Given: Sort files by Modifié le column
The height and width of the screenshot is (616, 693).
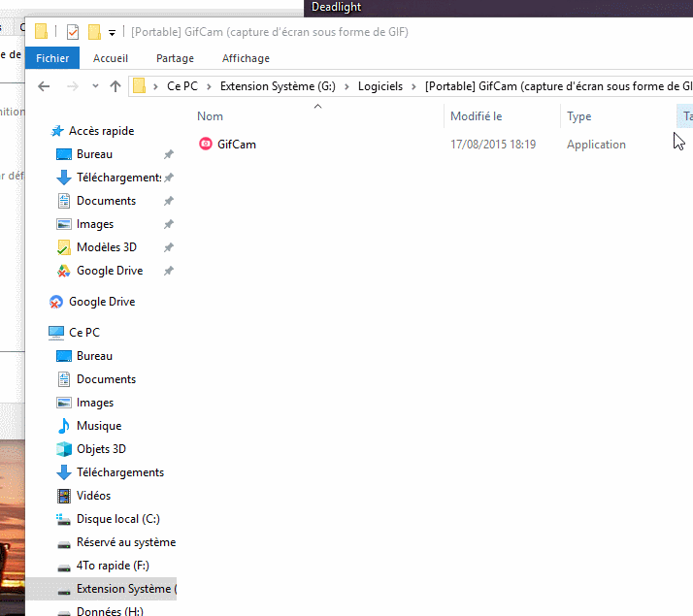Looking at the screenshot, I should coord(476,116).
